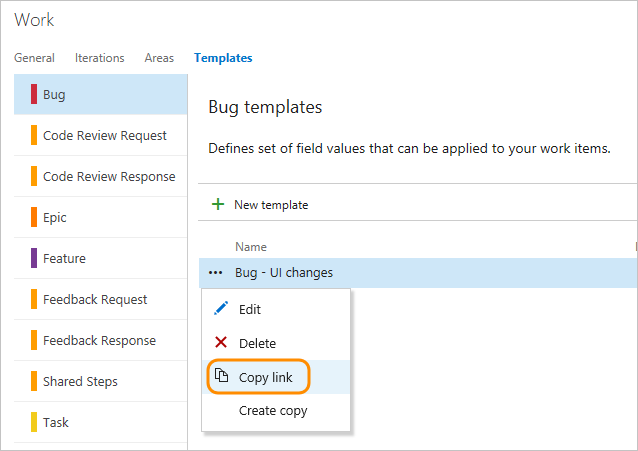Viewport: 638px width, 451px height.
Task: Click the New template button
Action: 270,205
